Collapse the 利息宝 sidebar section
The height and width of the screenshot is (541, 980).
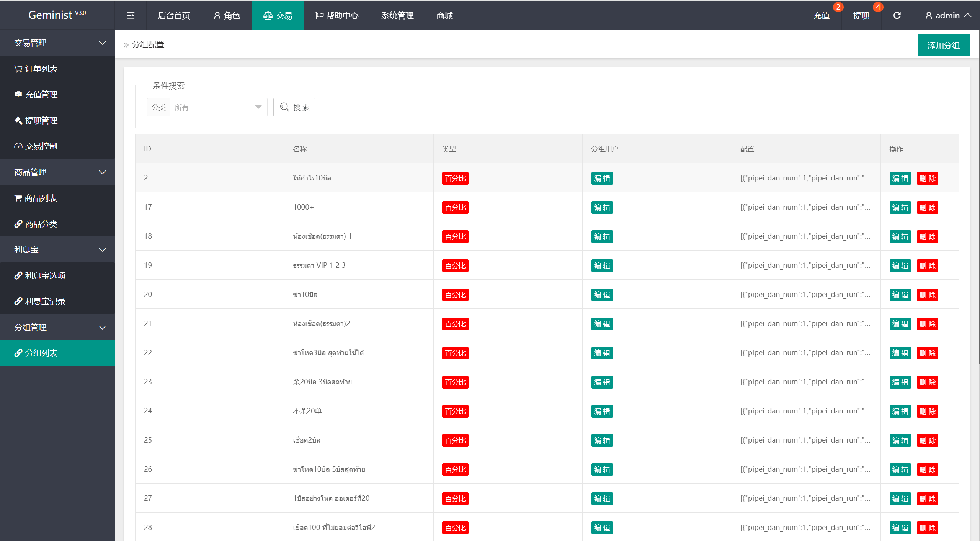click(57, 249)
